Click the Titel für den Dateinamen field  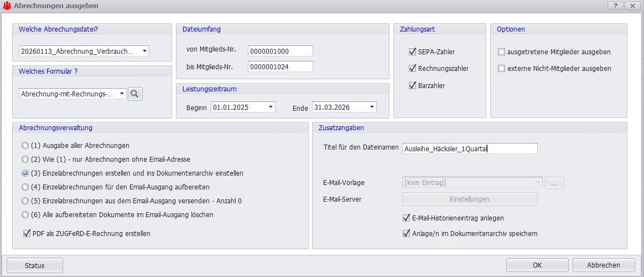[x=470, y=148]
